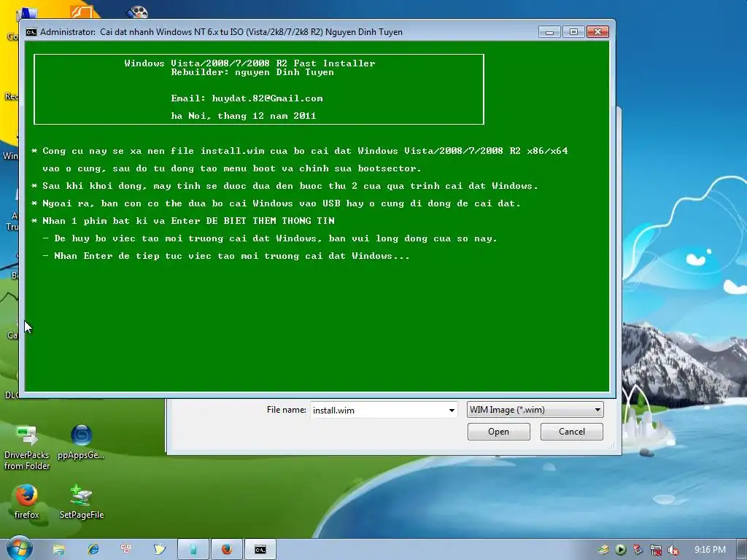Click the red tools tray icon

click(x=638, y=550)
